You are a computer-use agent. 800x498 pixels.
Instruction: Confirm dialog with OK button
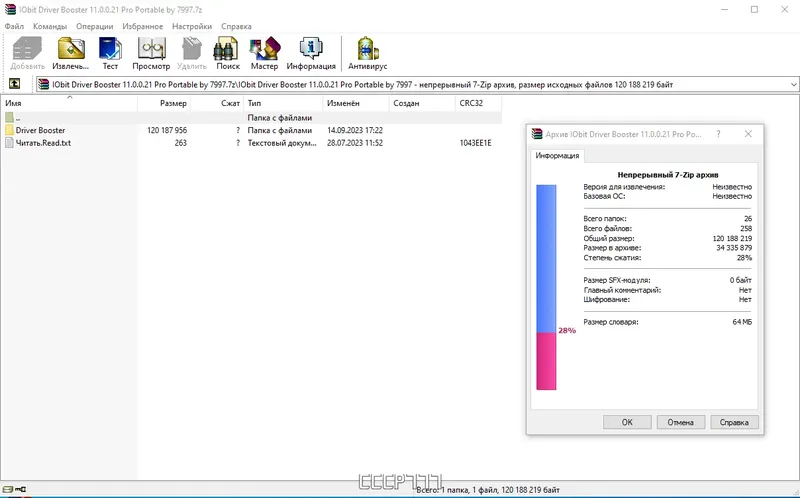click(x=627, y=422)
